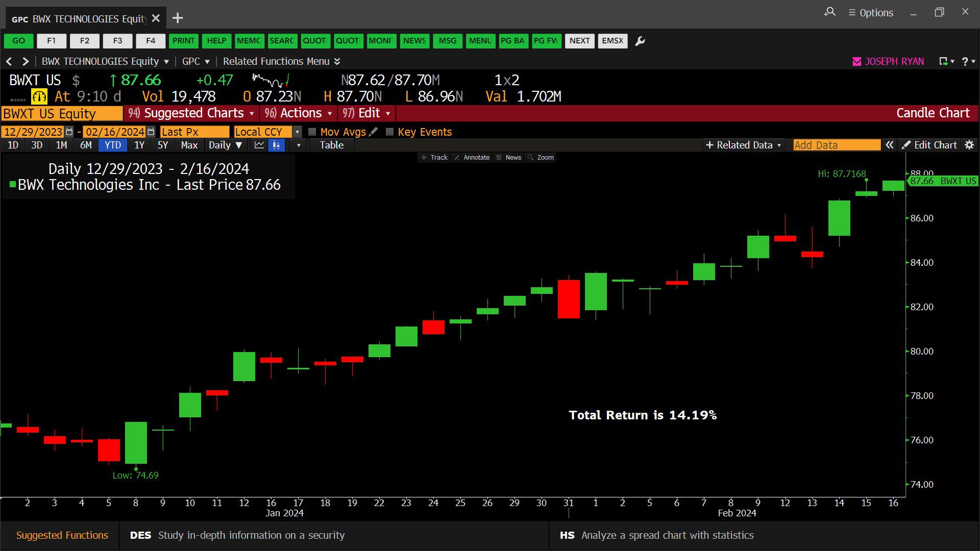The image size is (980, 551).
Task: Open the Edit dropdown
Action: click(x=366, y=113)
